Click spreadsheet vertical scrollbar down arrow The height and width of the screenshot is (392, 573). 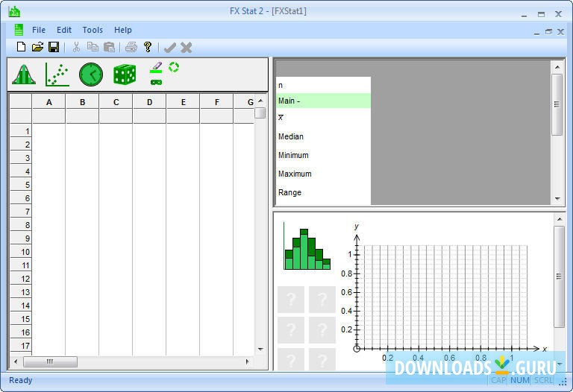[x=260, y=350]
